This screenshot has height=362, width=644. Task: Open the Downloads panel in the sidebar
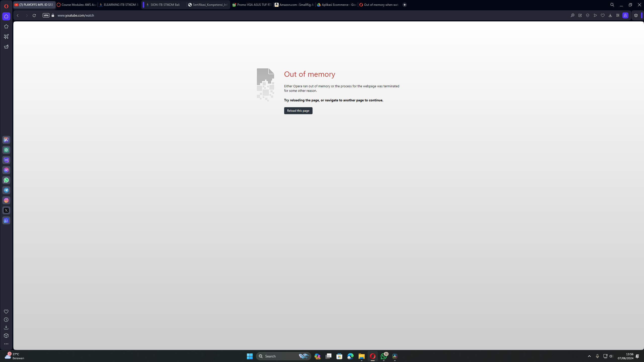[6, 327]
